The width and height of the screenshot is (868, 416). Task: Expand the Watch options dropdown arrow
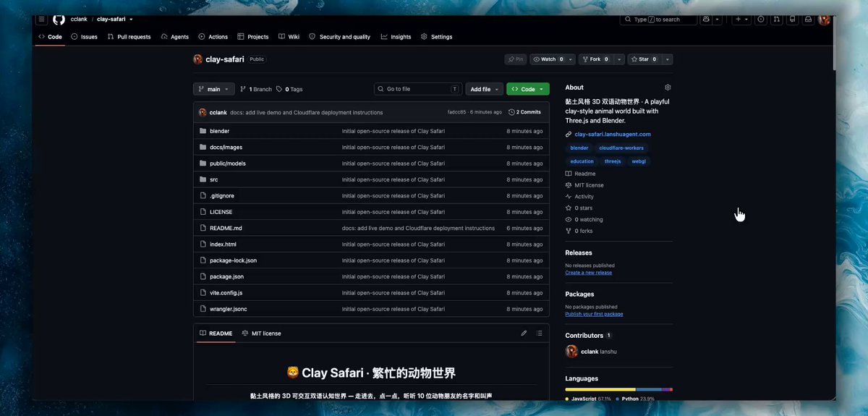click(571, 59)
